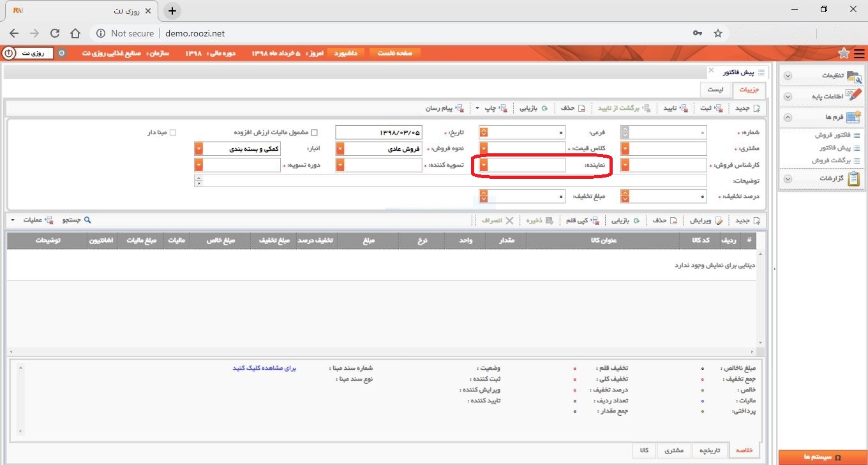Toggle the مبنا دار checkbox
This screenshot has height=465, width=868.
pyautogui.click(x=172, y=133)
